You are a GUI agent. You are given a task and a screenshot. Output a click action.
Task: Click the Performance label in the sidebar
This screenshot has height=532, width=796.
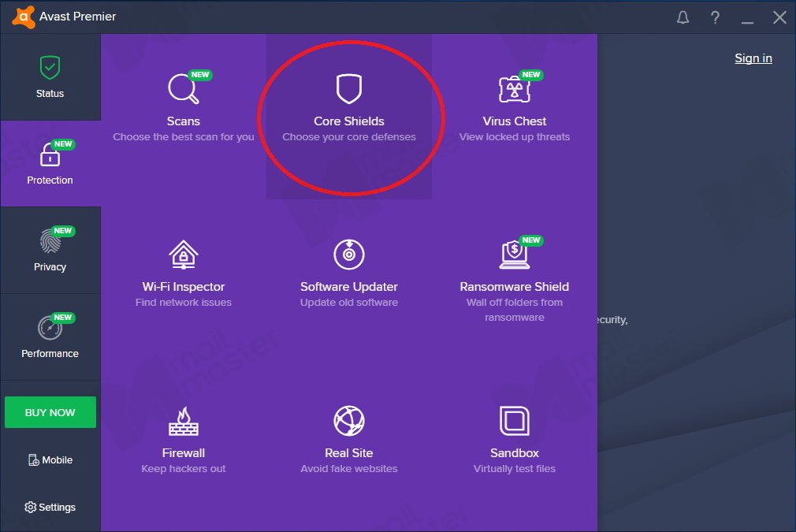(x=50, y=354)
